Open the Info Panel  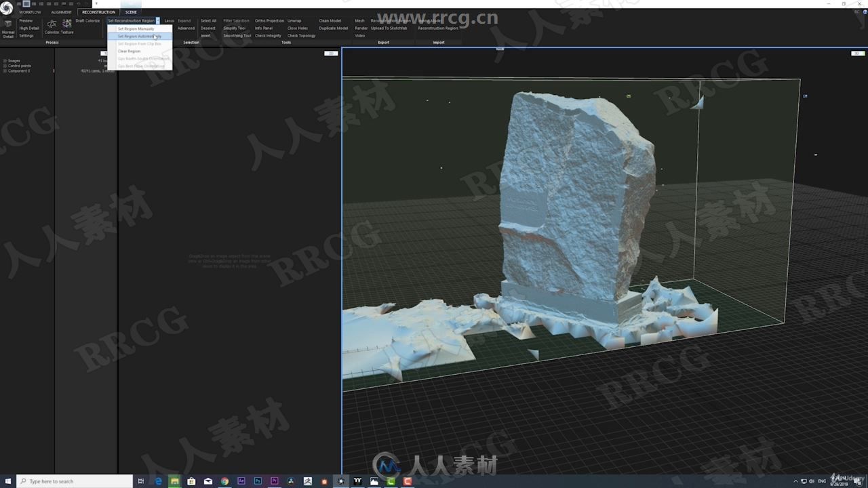(264, 28)
